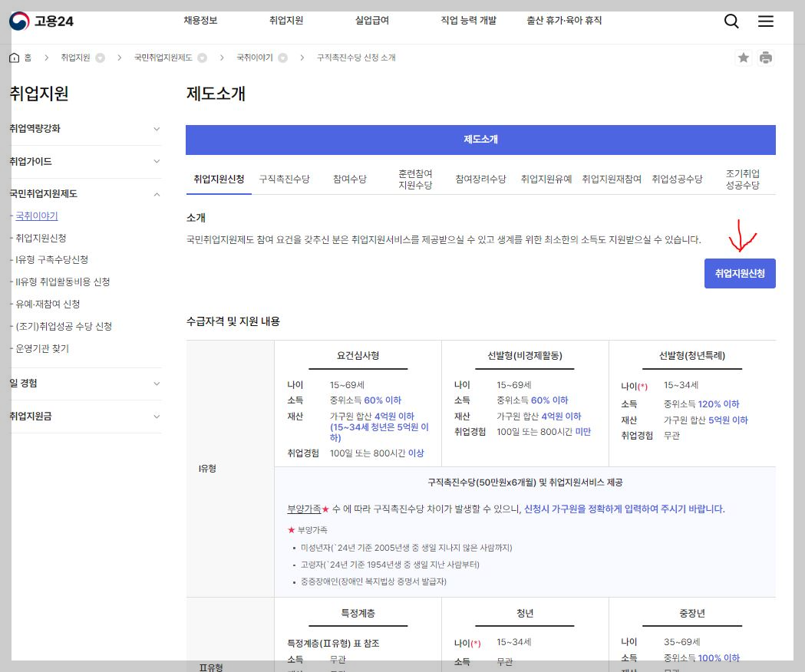
Task: Select the 취업지원신청 tab
Action: click(x=219, y=180)
